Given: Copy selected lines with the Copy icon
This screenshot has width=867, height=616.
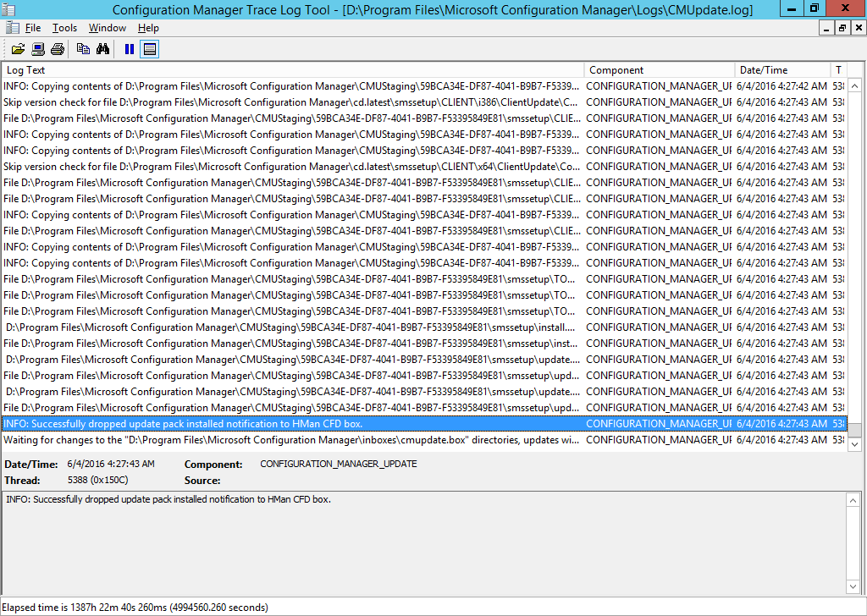Looking at the screenshot, I should click(x=84, y=49).
